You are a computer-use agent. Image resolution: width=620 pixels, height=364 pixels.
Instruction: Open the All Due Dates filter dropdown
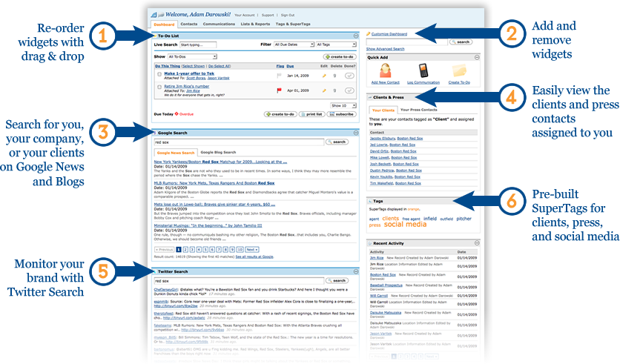[294, 44]
